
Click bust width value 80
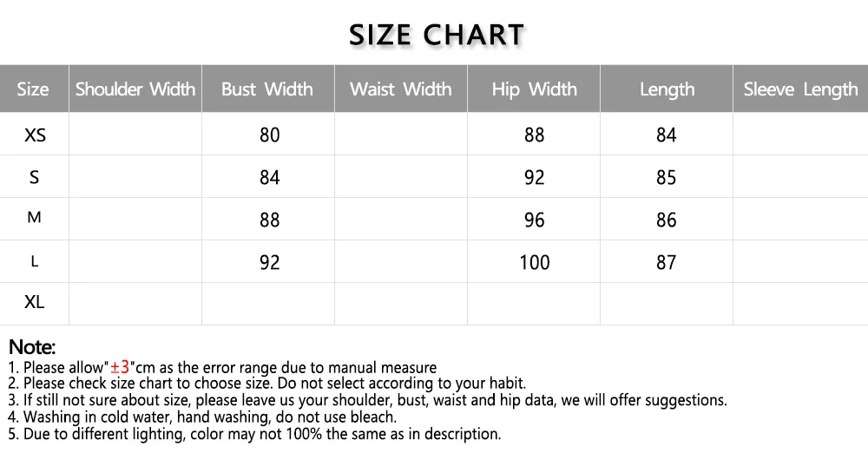[x=270, y=135]
